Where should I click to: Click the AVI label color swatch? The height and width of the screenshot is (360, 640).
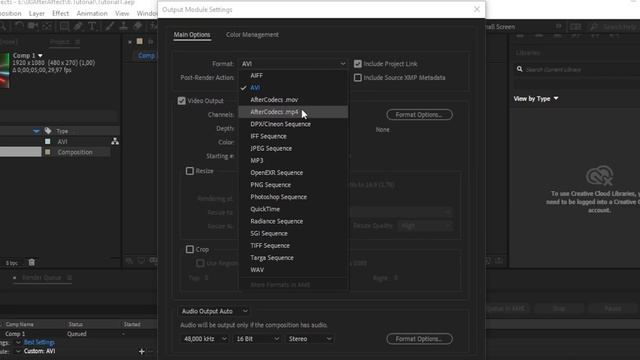pos(48,142)
